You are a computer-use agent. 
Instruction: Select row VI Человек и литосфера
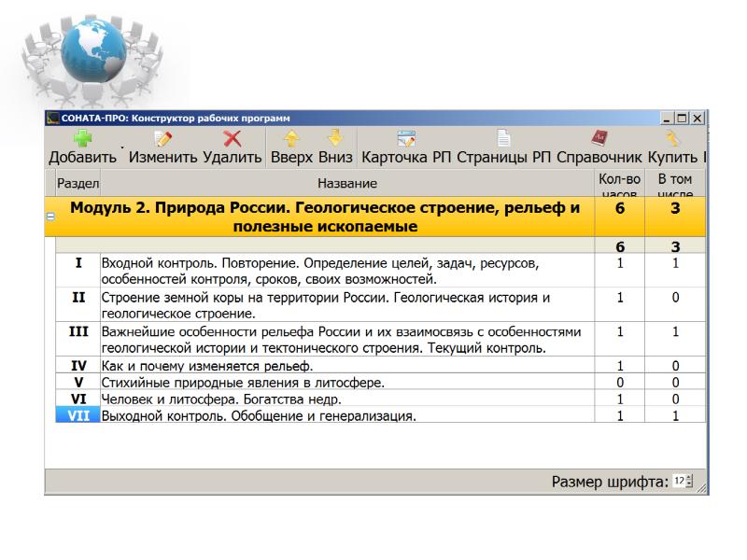click(345, 399)
